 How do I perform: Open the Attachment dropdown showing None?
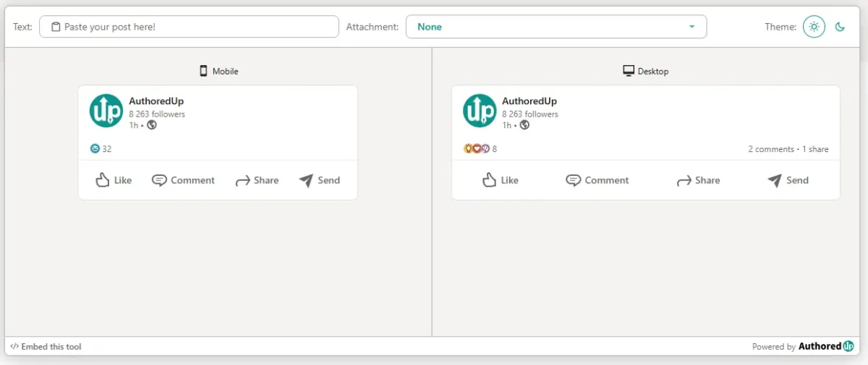(556, 27)
